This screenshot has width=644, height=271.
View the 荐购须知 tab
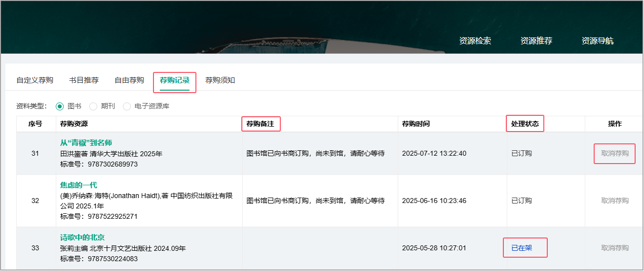[220, 80]
